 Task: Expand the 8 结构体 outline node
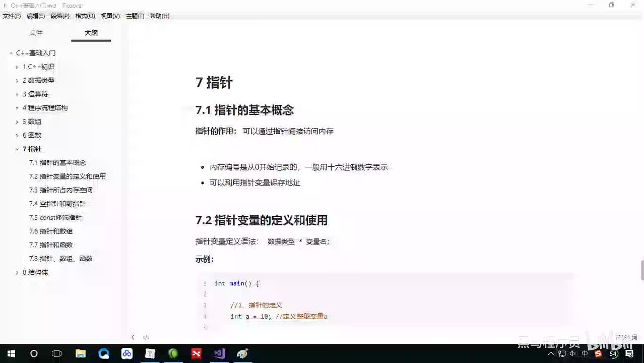17,272
